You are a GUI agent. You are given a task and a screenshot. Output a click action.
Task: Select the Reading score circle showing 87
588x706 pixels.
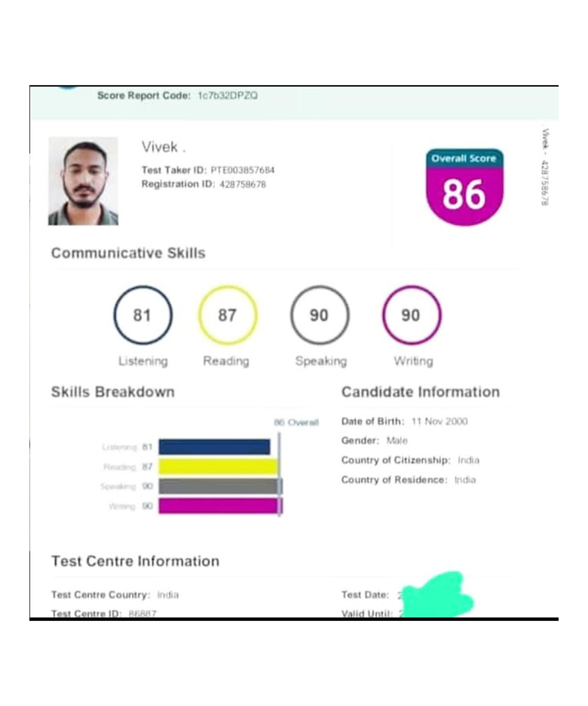point(228,315)
